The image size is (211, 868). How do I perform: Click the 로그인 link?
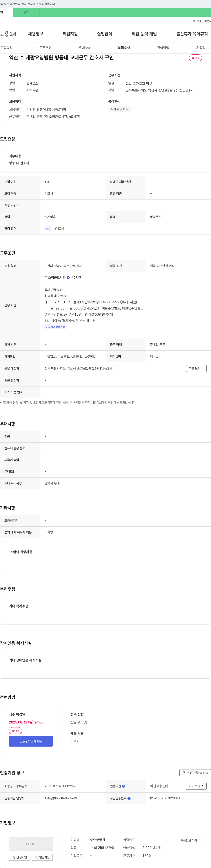tap(197, 21)
